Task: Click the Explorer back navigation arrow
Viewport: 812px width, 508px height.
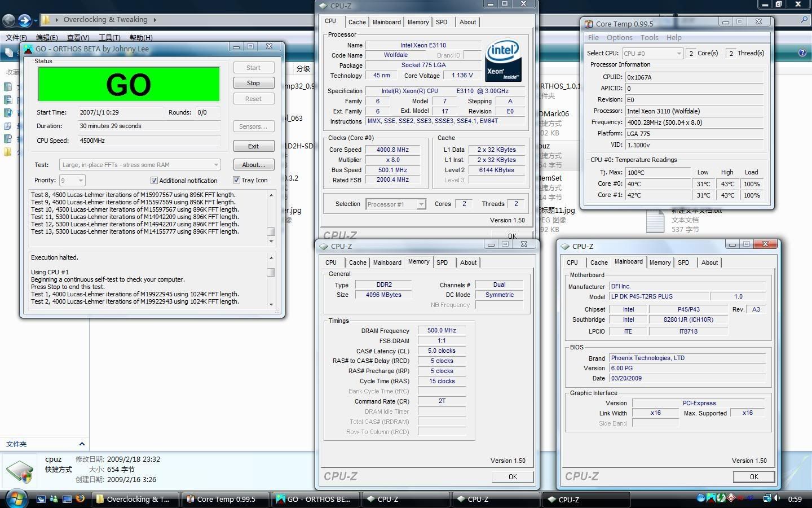Action: click(x=8, y=21)
